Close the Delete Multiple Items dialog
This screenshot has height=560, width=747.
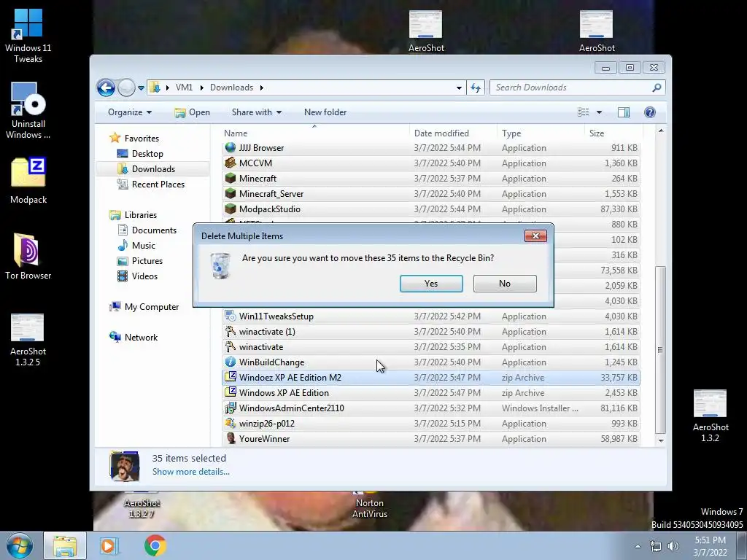[x=535, y=236]
